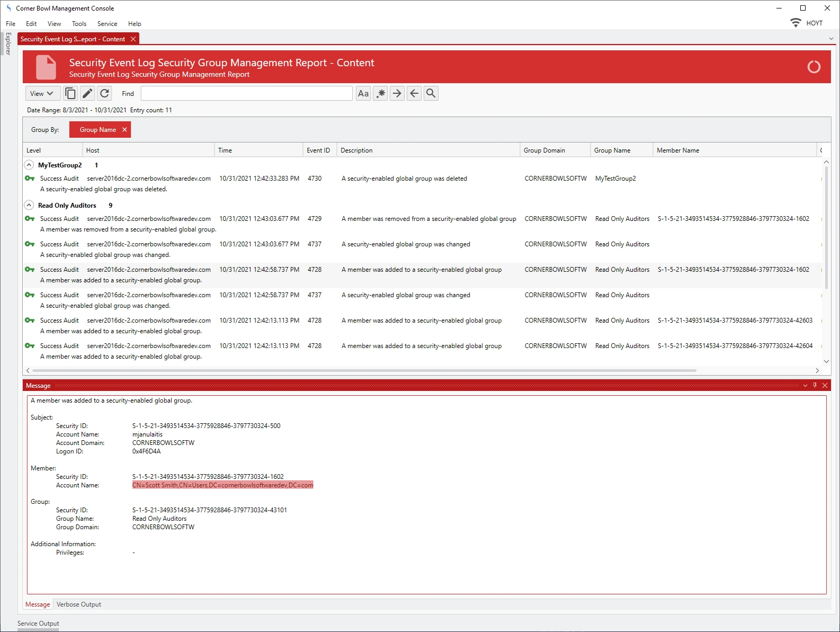Click the magnifying glass search icon
Image resolution: width=840 pixels, height=632 pixels.
click(x=431, y=94)
